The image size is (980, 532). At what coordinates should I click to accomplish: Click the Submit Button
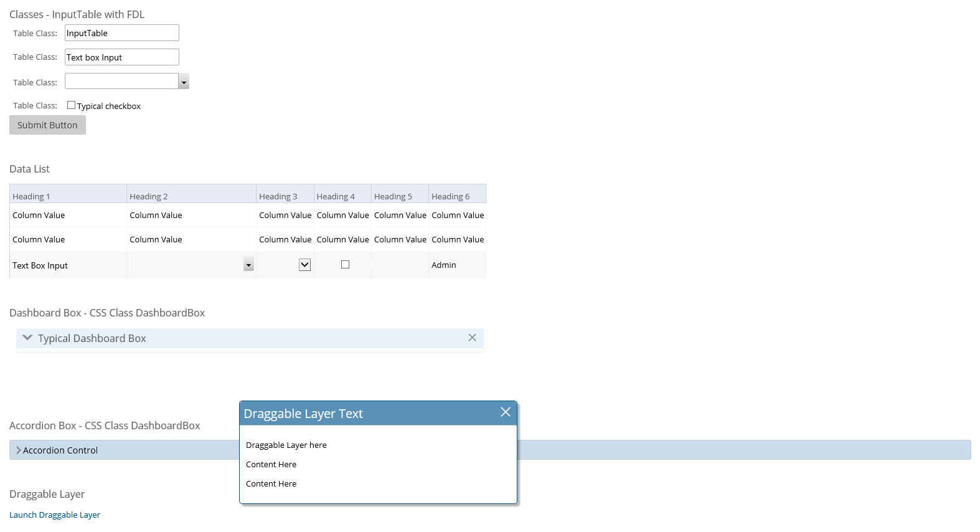tap(47, 125)
